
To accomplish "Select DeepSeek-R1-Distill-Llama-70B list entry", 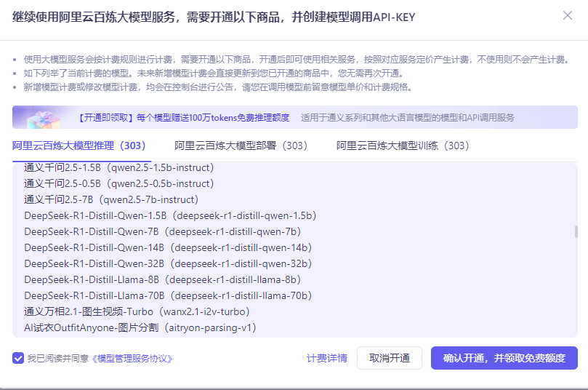I will pyautogui.click(x=168, y=295).
